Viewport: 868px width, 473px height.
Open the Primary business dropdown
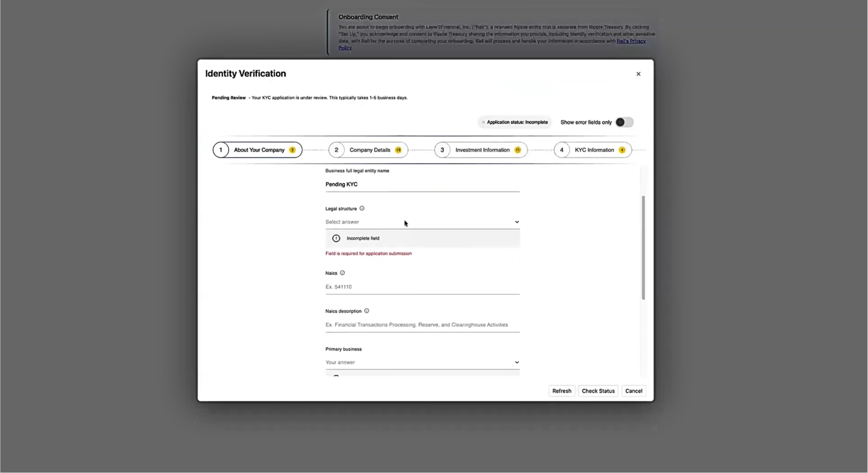[422, 362]
